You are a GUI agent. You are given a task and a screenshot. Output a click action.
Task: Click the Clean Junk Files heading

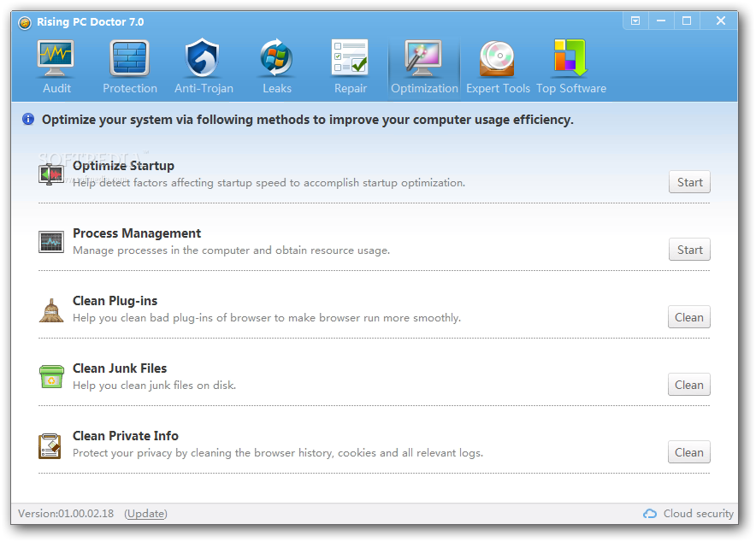[x=120, y=368]
